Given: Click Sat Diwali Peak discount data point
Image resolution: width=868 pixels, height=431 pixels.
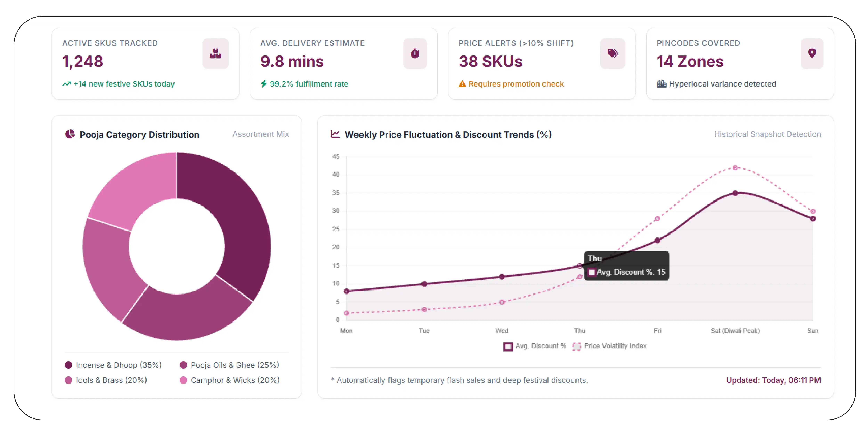Looking at the screenshot, I should 735,193.
